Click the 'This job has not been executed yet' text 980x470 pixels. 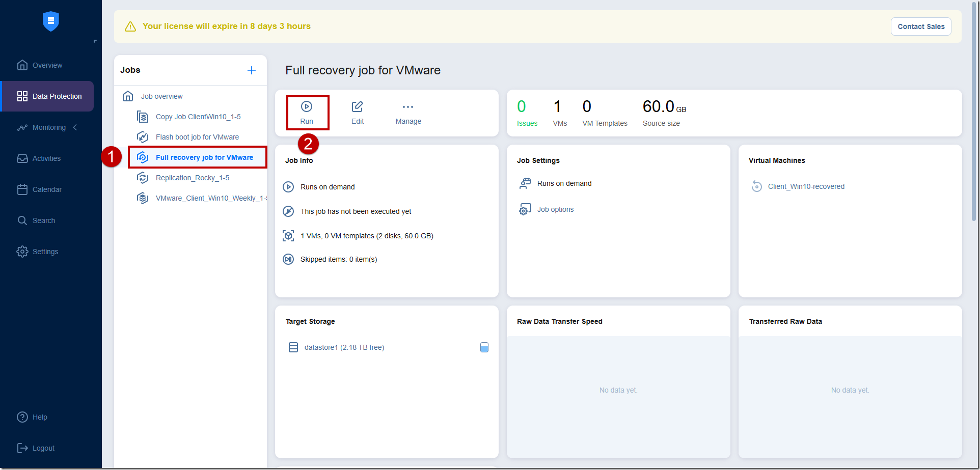point(356,211)
